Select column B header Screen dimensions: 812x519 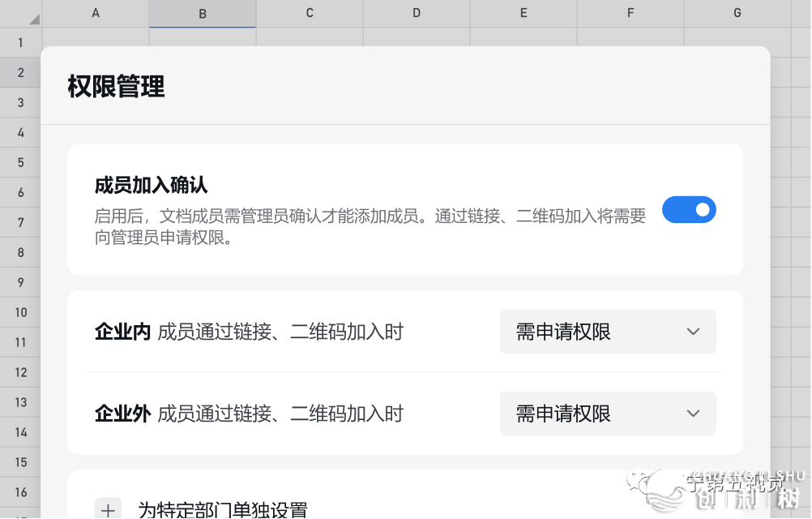pos(203,14)
